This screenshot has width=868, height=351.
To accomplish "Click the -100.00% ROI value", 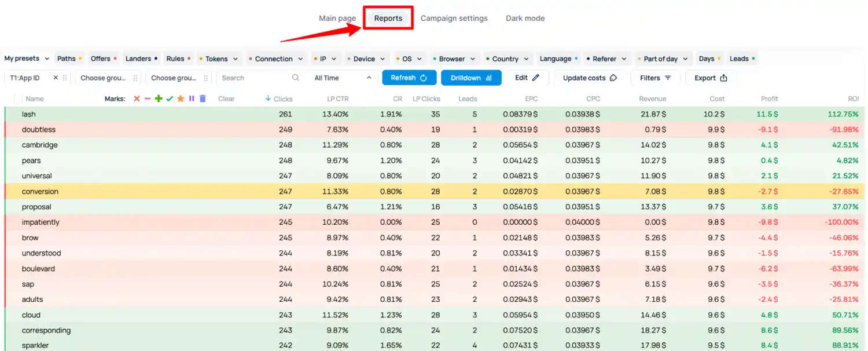I will 842,222.
